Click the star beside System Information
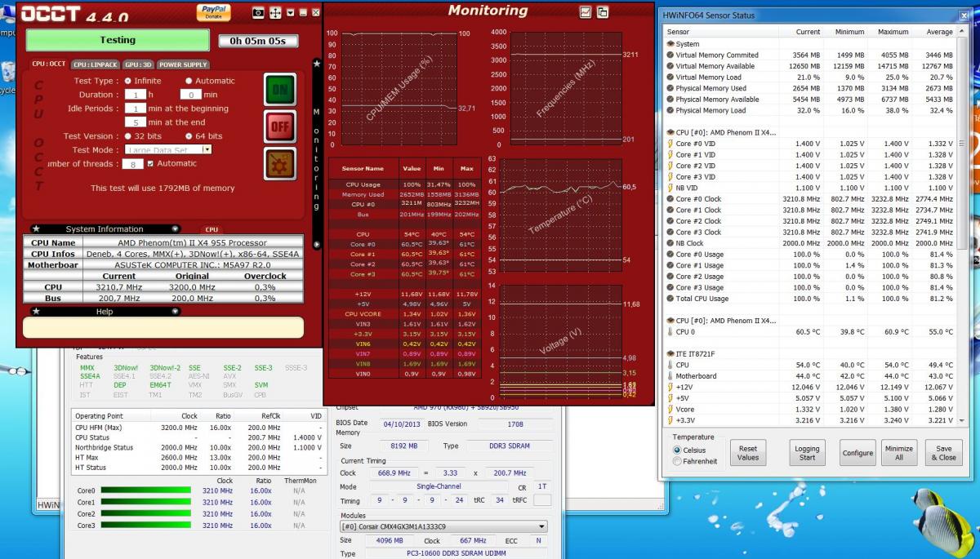The image size is (980, 559). pyautogui.click(x=35, y=229)
